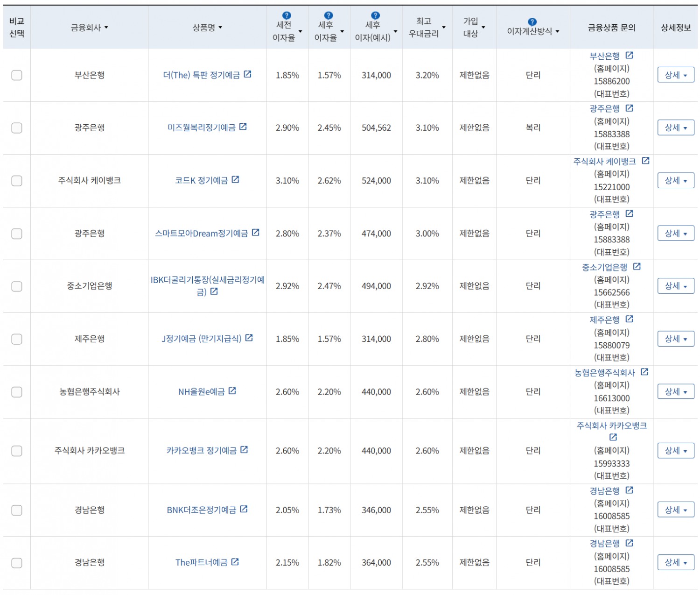Click homepage icon beside 주식회사 케이뱅크 in inquiry column
Screen dimensions: 700x595
click(x=645, y=161)
